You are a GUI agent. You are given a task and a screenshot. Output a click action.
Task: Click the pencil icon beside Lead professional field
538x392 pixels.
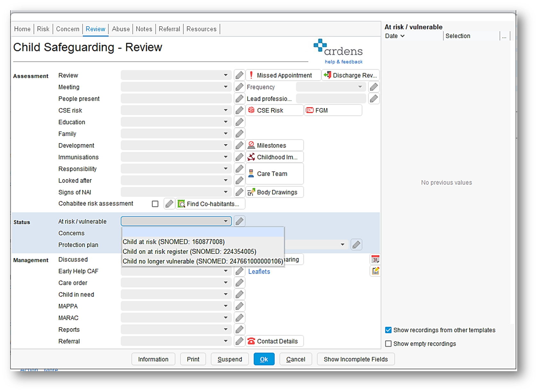click(x=374, y=98)
